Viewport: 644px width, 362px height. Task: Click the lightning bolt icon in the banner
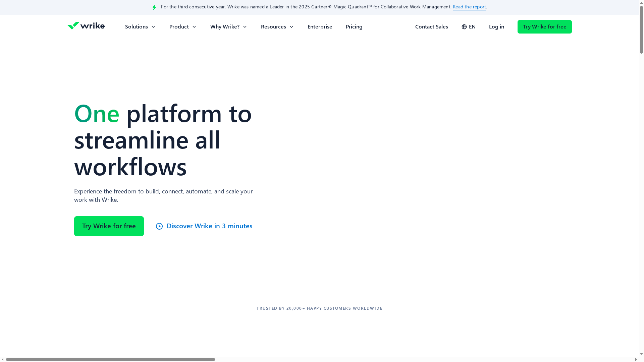[x=154, y=7]
